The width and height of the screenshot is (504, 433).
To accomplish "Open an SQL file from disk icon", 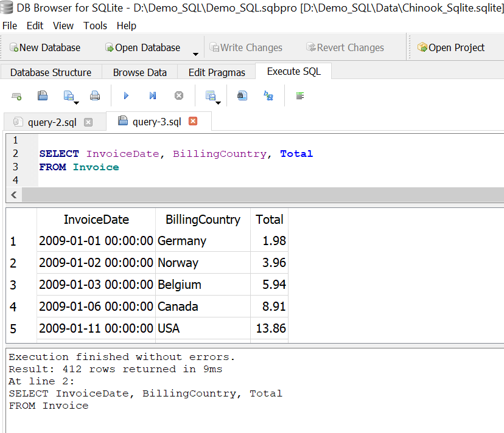I will (x=43, y=95).
